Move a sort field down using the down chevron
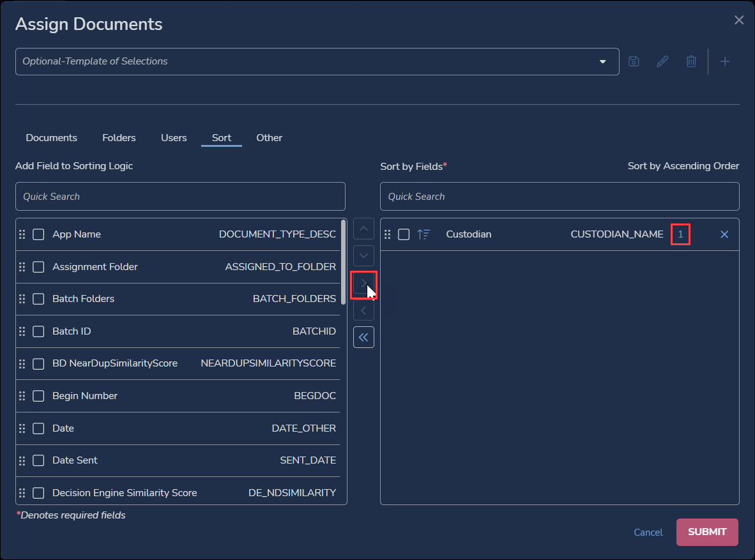The image size is (755, 560). click(x=363, y=255)
